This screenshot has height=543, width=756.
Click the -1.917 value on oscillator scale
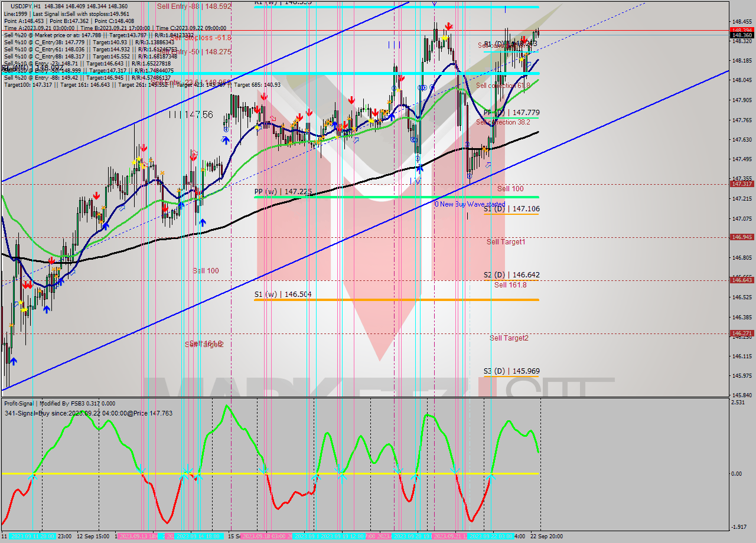coord(740,527)
